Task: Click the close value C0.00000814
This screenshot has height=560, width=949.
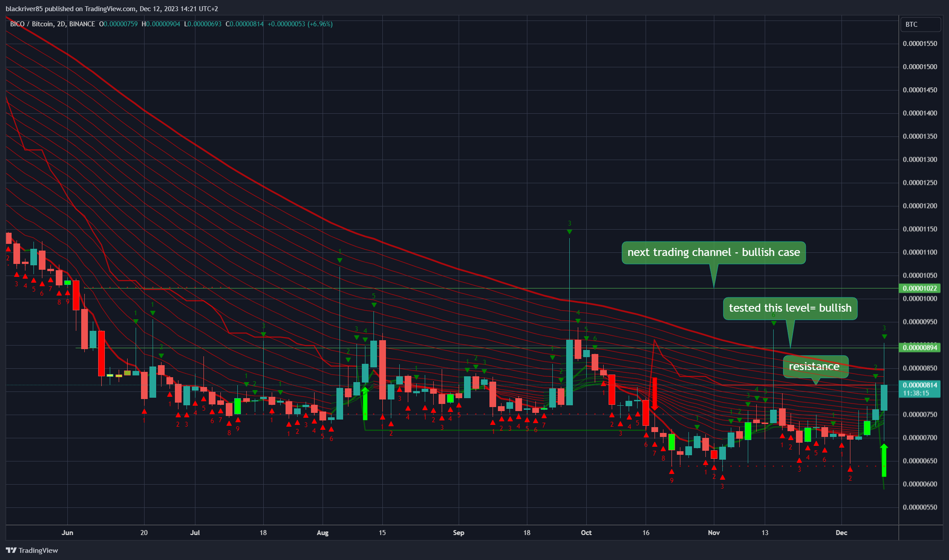Action: click(x=245, y=24)
